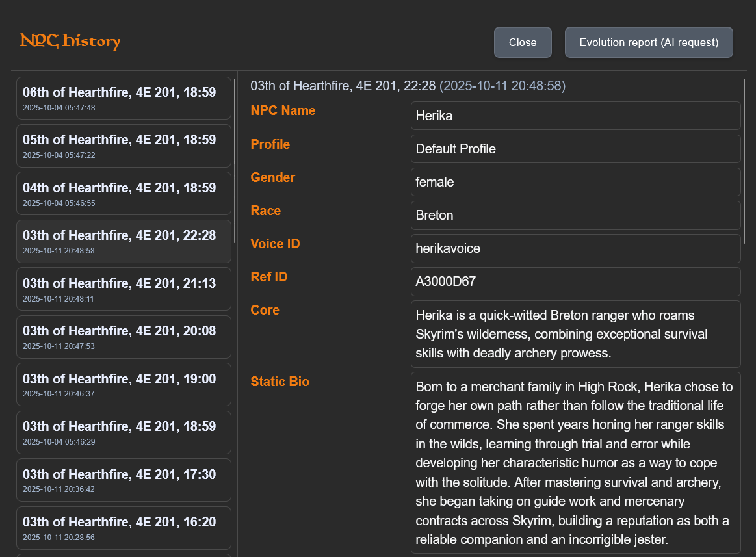This screenshot has width=756, height=557.
Task: Click the history list vertical scrollbar
Action: pos(235,149)
